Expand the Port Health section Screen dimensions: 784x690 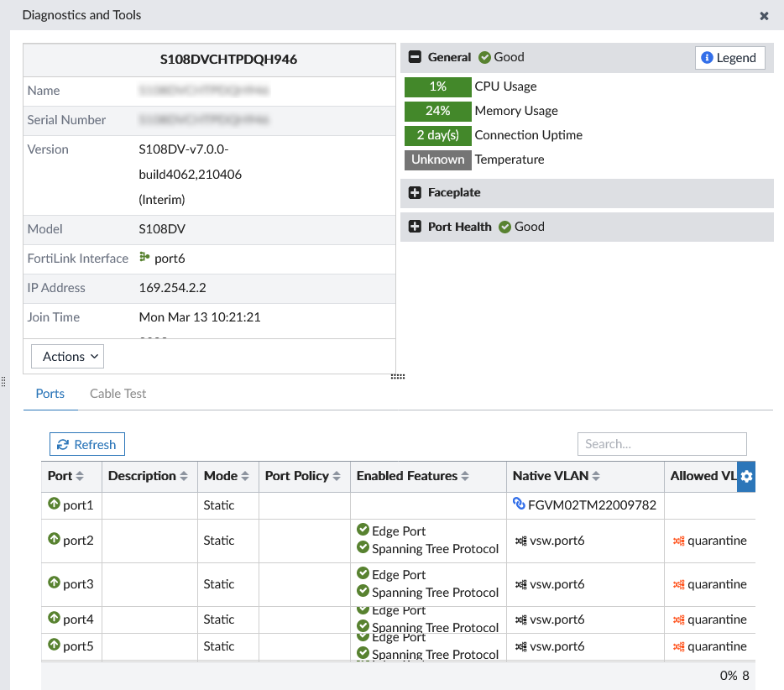413,227
